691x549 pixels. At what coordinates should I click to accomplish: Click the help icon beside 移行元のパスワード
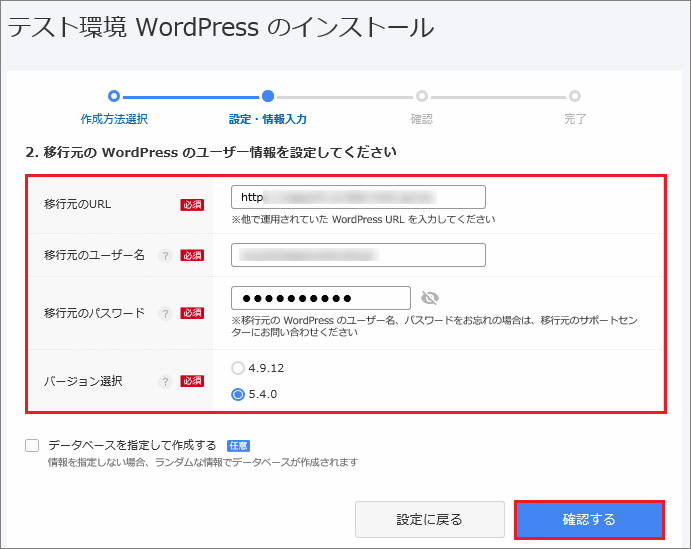[x=165, y=313]
